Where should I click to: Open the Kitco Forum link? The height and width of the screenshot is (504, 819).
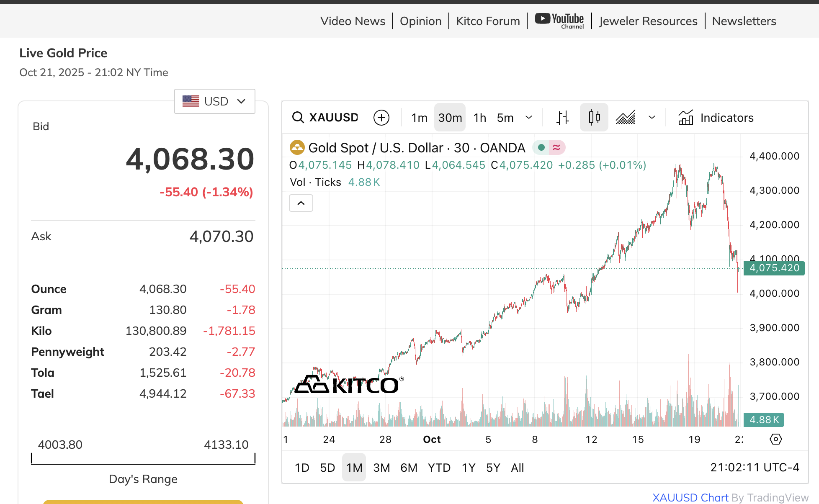coord(488,21)
